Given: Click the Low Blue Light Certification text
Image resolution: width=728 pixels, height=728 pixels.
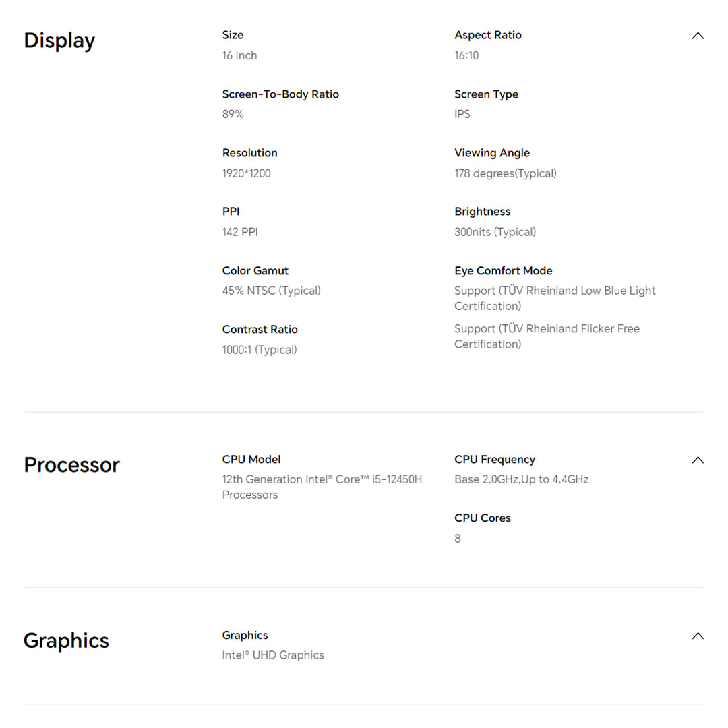Looking at the screenshot, I should pos(555,298).
